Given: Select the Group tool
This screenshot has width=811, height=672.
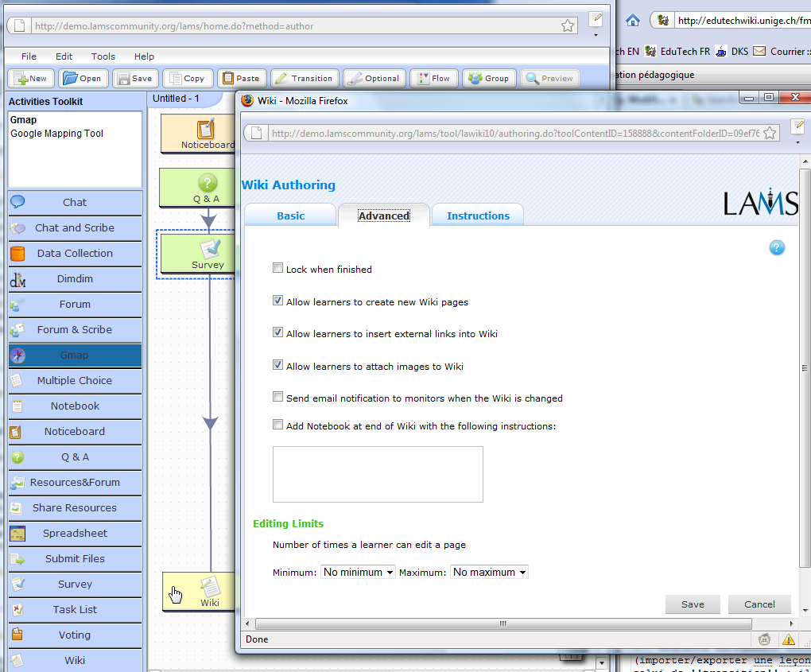Looking at the screenshot, I should 489,78.
